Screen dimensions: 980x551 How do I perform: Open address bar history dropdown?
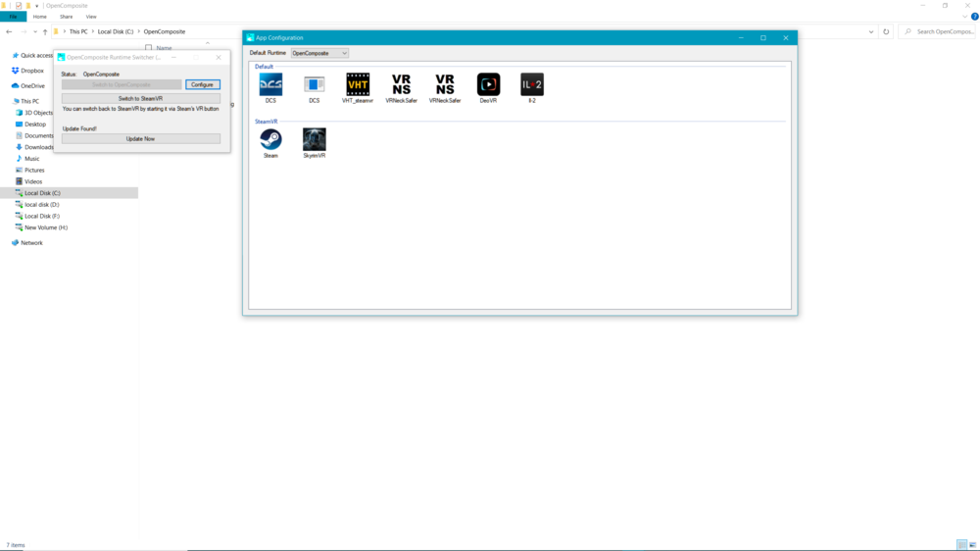(x=871, y=31)
